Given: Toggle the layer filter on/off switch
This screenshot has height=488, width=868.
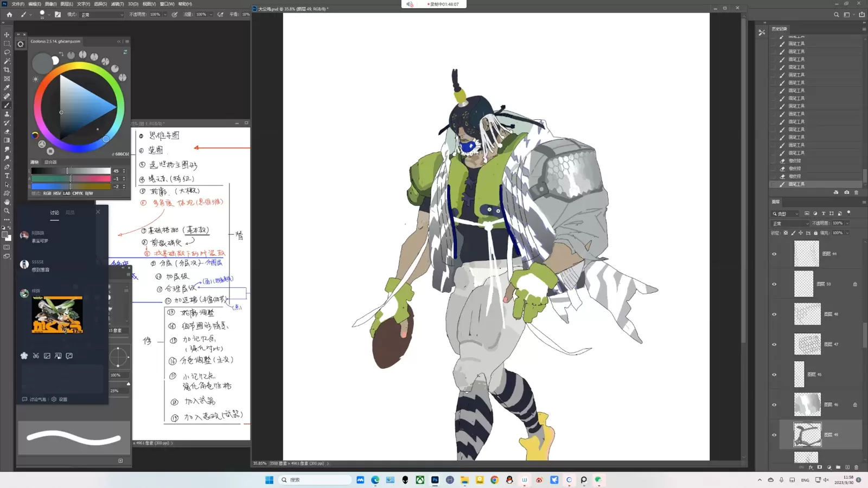Looking at the screenshot, I should pos(849,213).
